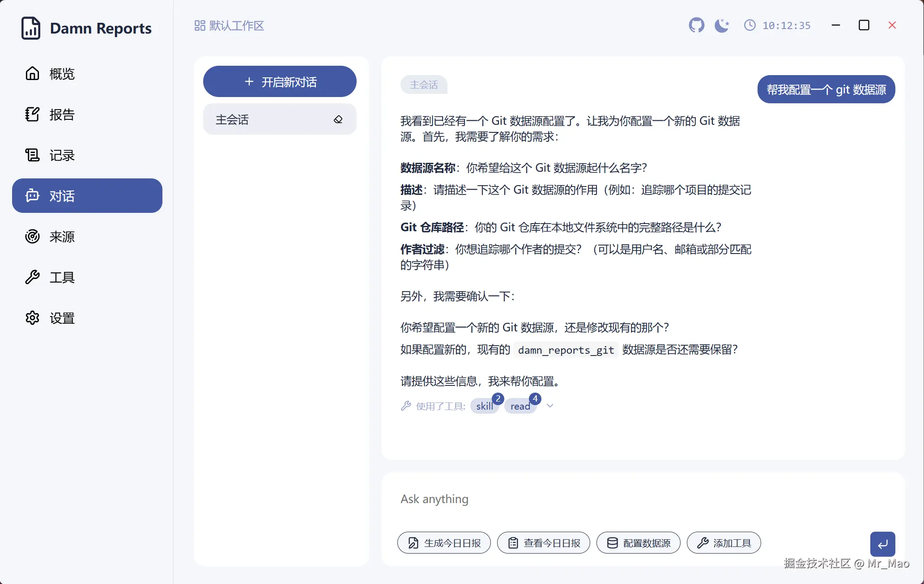Click the skill tool badge
This screenshot has width=924, height=584.
tap(484, 406)
